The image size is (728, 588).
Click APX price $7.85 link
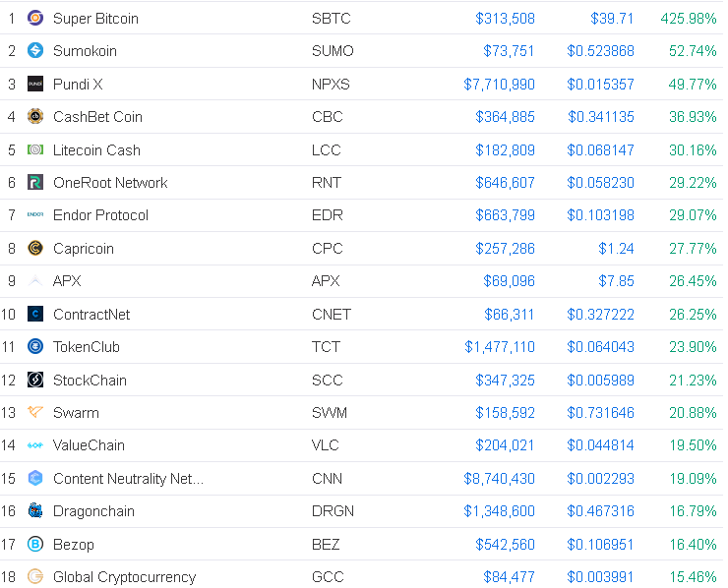point(616,281)
